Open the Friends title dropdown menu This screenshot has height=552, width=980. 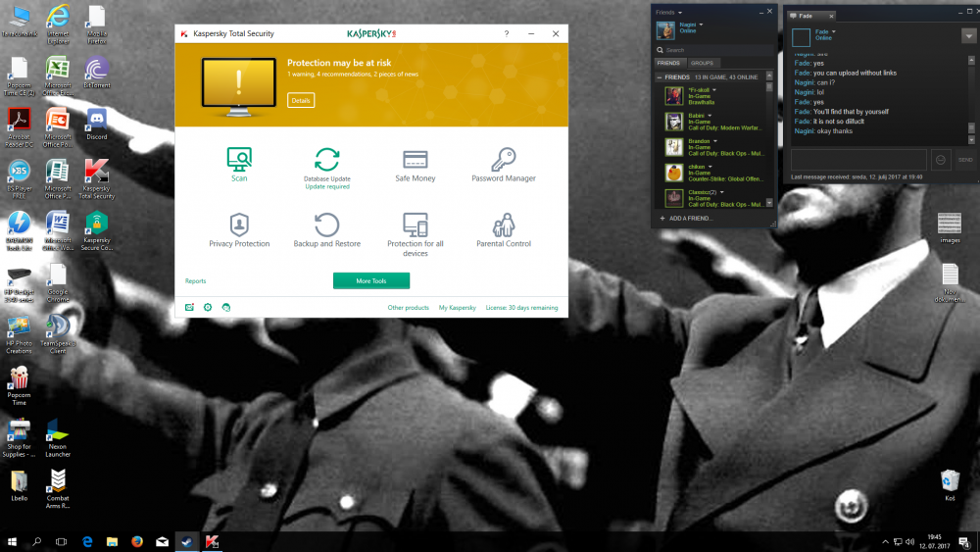(679, 13)
